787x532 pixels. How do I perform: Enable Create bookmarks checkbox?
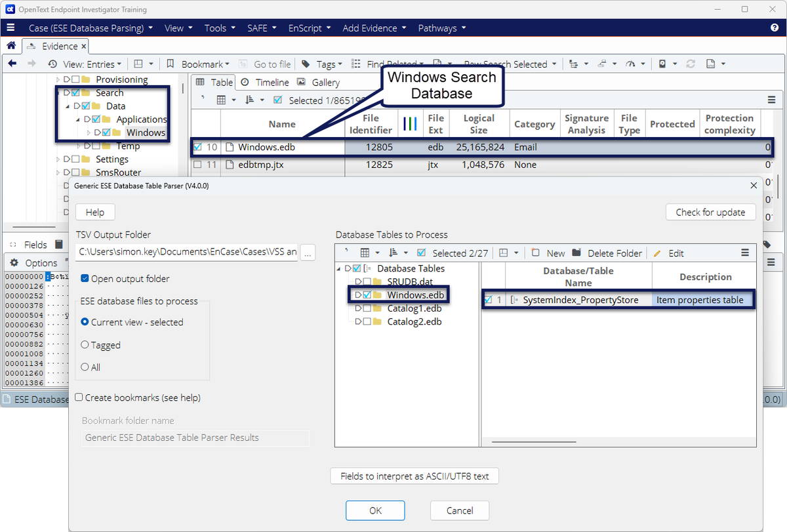coord(79,398)
